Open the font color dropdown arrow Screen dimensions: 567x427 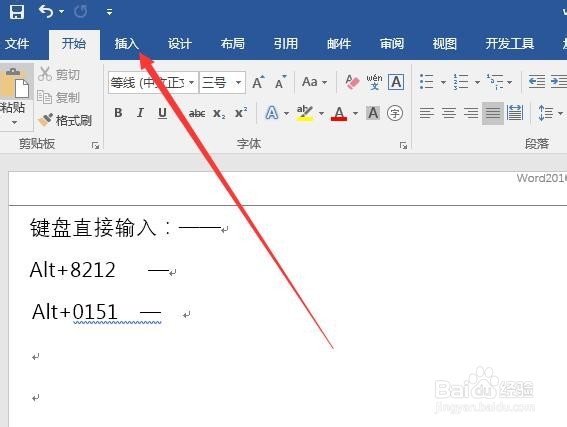[x=355, y=114]
